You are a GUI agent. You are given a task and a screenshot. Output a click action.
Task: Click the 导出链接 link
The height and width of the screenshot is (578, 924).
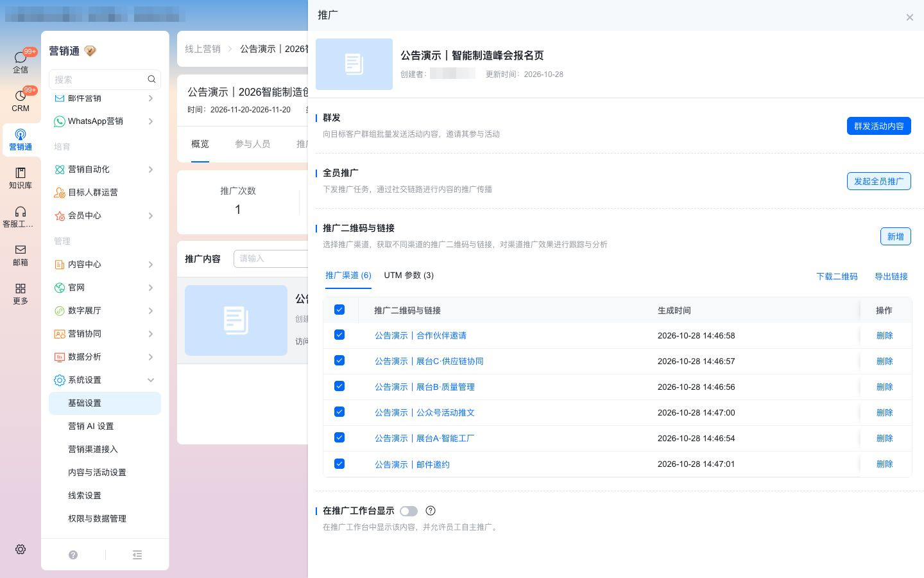click(x=891, y=276)
